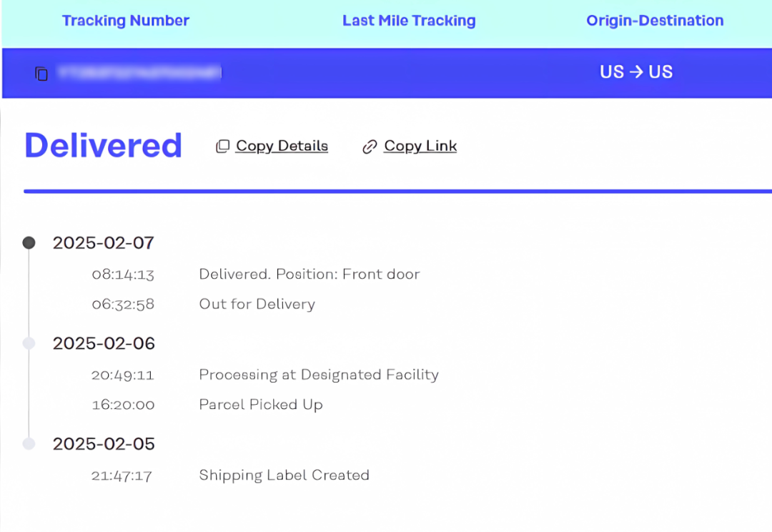Select the Processing at Designated Facility event
This screenshot has width=772, height=532.
(319, 375)
